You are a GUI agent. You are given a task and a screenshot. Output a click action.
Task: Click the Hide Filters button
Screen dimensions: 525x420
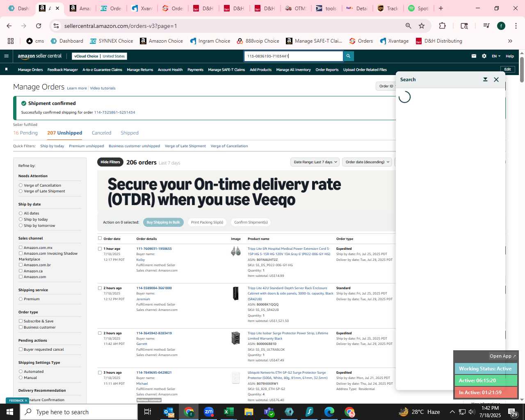pos(110,162)
